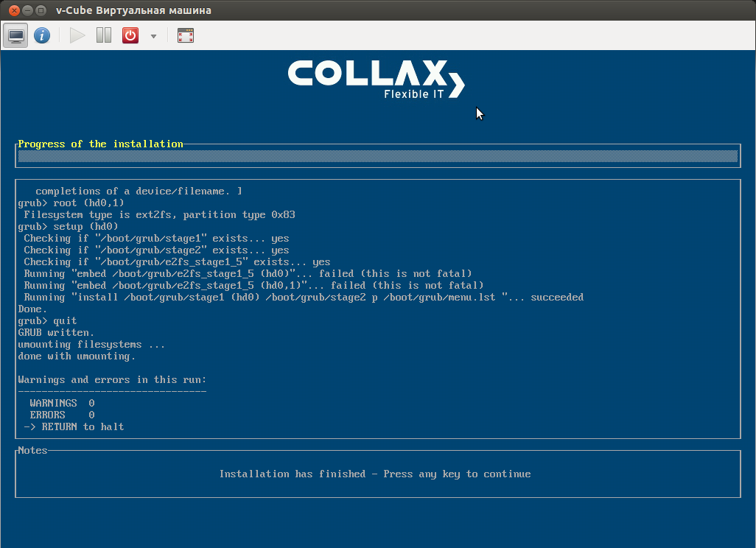The height and width of the screenshot is (548, 756).
Task: Click the installation progress bar
Action: coord(377,155)
